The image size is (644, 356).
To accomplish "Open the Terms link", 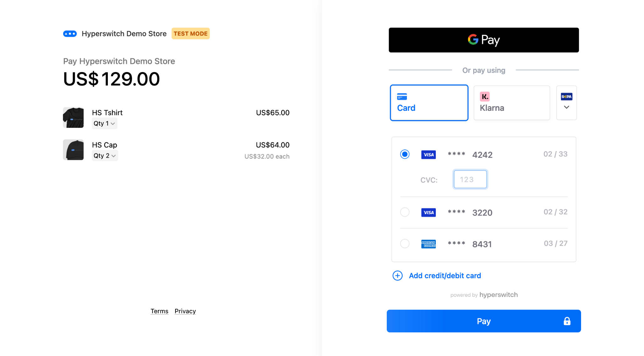I will point(159,311).
